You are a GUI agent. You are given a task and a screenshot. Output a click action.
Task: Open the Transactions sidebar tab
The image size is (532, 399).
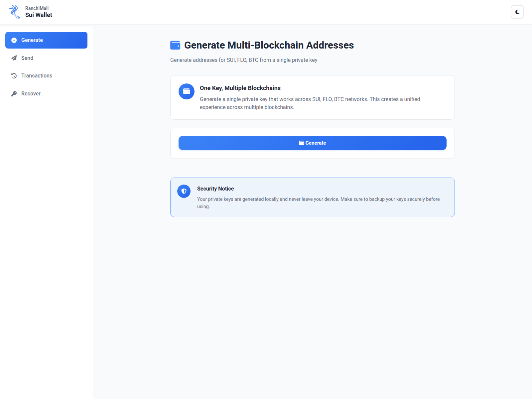tap(46, 76)
